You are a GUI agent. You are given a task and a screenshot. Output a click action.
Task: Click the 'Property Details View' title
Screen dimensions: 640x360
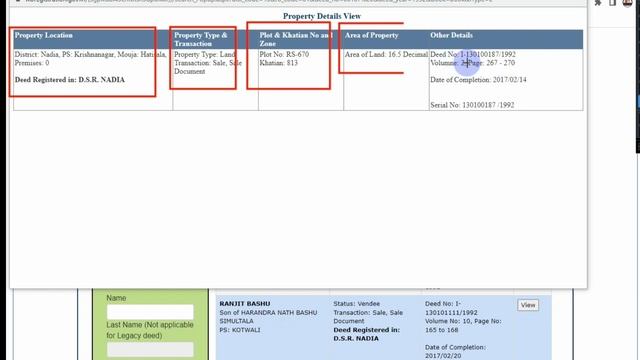pos(322,16)
